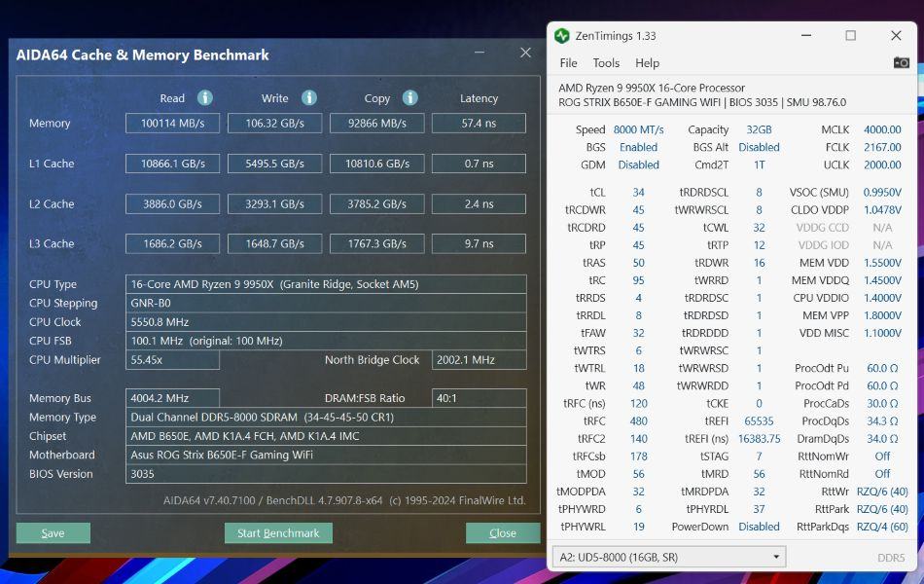Open the Help menu in ZenTimings
This screenshot has width=924, height=584.
[647, 63]
